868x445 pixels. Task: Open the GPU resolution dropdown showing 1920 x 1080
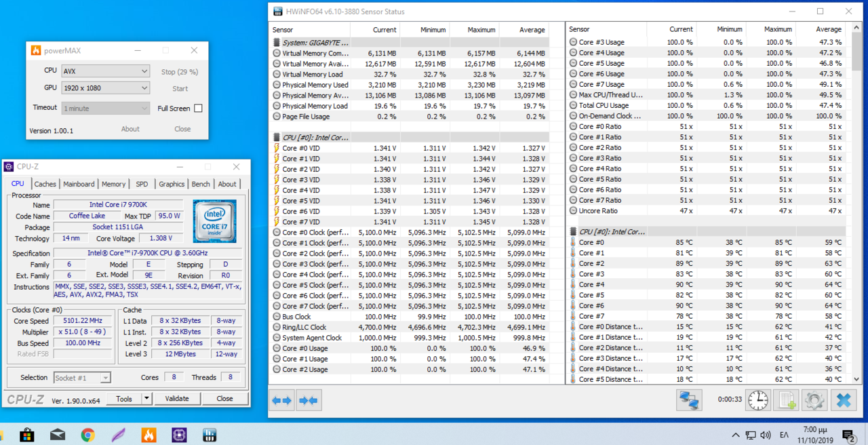pyautogui.click(x=105, y=88)
